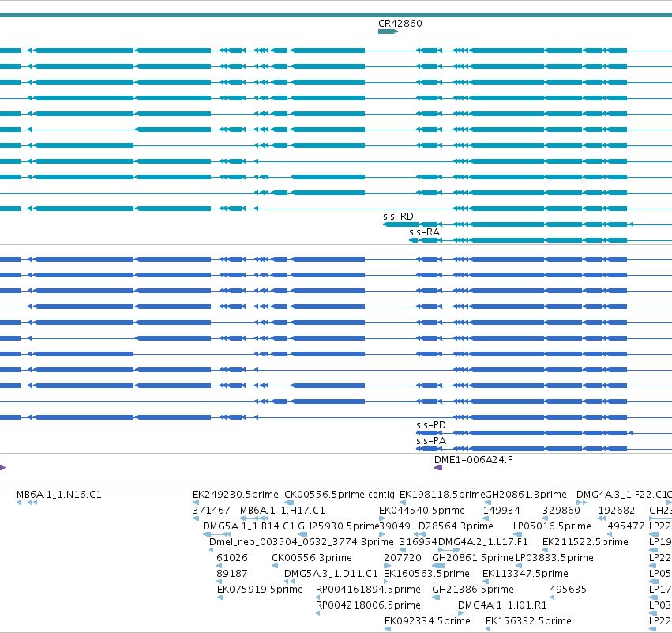Select the 495635 feature label
672x633 pixels.
(569, 590)
